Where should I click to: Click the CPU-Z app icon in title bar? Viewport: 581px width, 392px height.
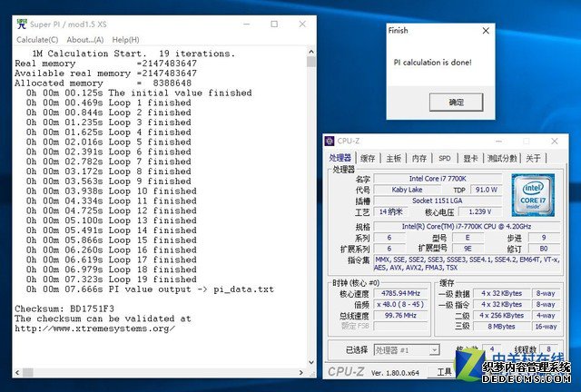click(x=329, y=142)
